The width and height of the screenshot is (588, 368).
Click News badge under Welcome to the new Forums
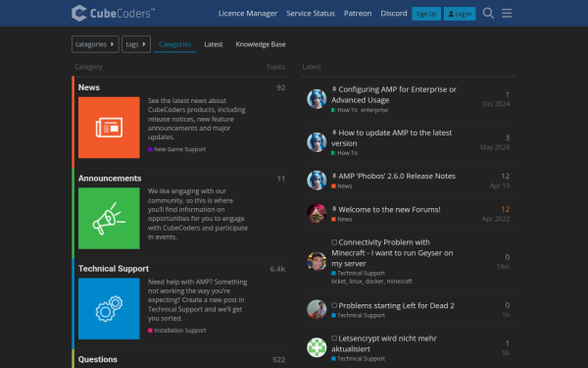pos(342,219)
